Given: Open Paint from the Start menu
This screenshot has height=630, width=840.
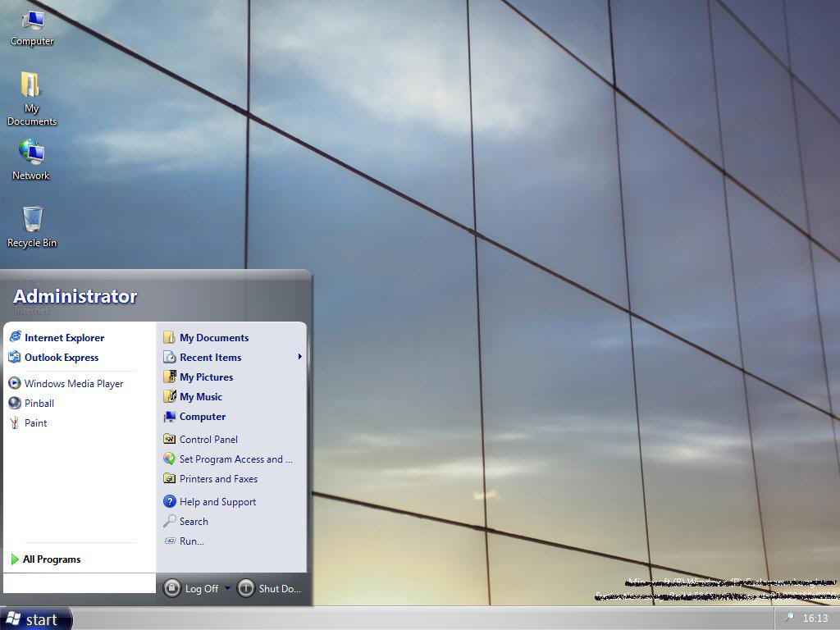Looking at the screenshot, I should tap(29, 423).
